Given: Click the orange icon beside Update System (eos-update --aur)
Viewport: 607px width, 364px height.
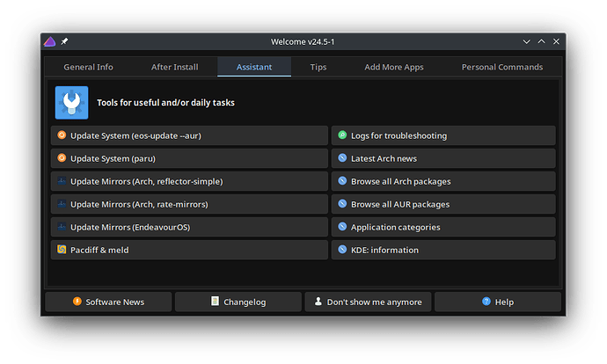Looking at the screenshot, I should point(62,135).
